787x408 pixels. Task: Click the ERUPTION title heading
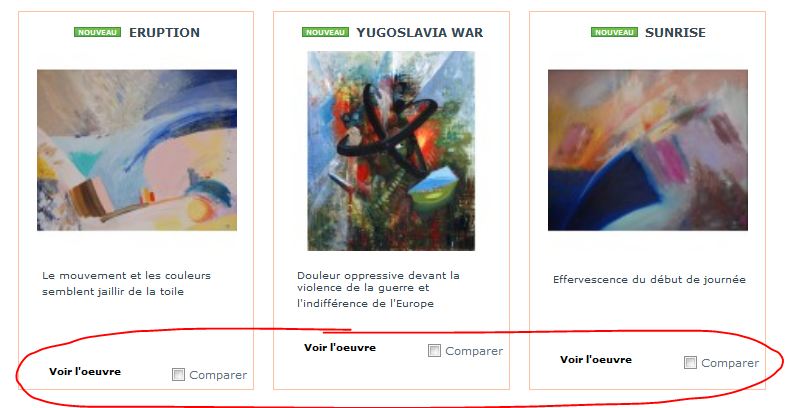[x=164, y=32]
